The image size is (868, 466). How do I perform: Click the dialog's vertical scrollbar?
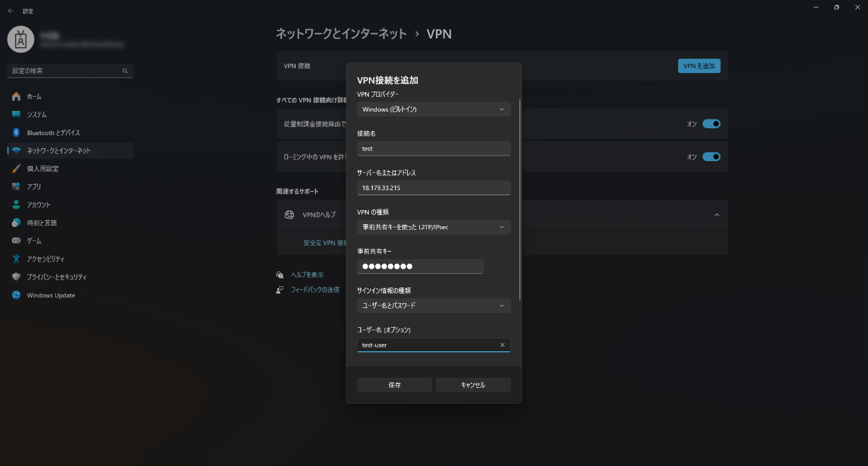520,200
